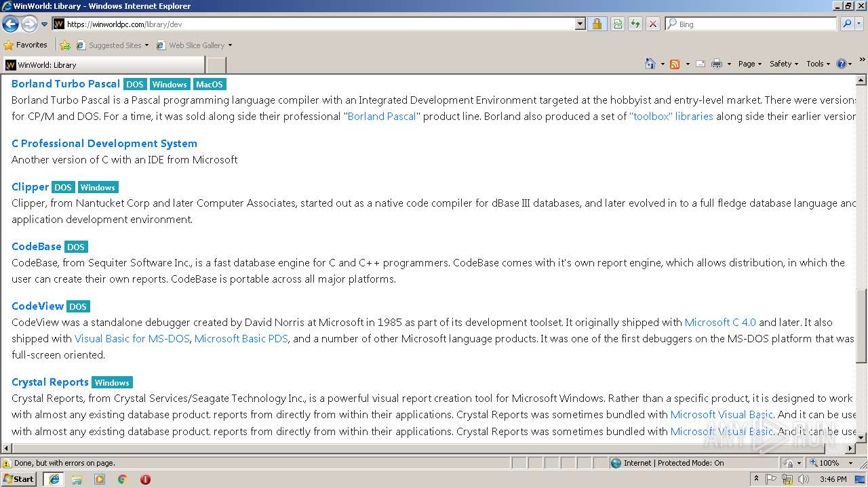Click the red Opera-style taskbar icon
This screenshot has width=868, height=488.
tap(145, 479)
